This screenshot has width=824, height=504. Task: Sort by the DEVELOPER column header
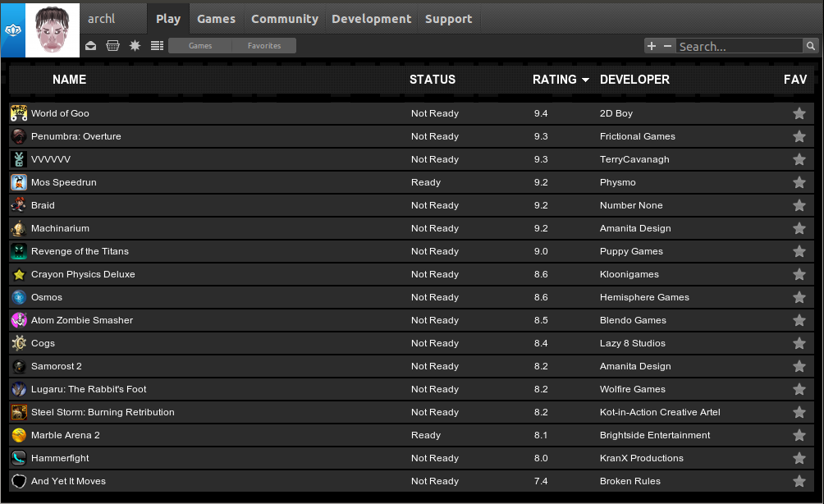tap(634, 80)
